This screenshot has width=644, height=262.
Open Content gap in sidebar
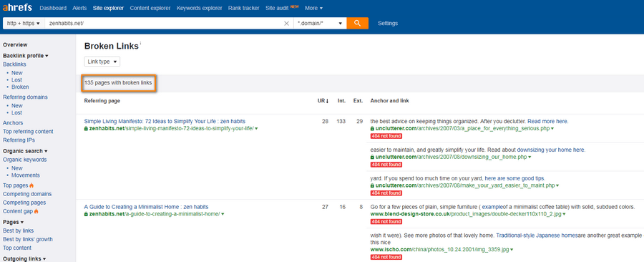coord(18,211)
